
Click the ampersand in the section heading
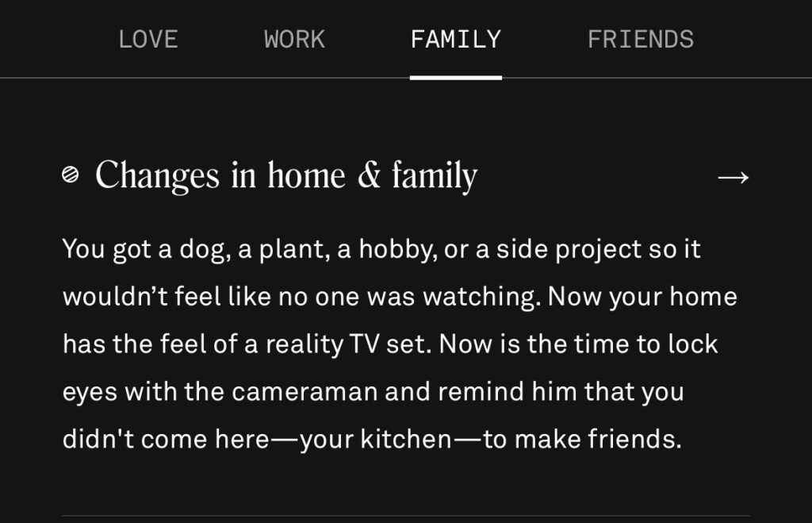click(x=369, y=175)
